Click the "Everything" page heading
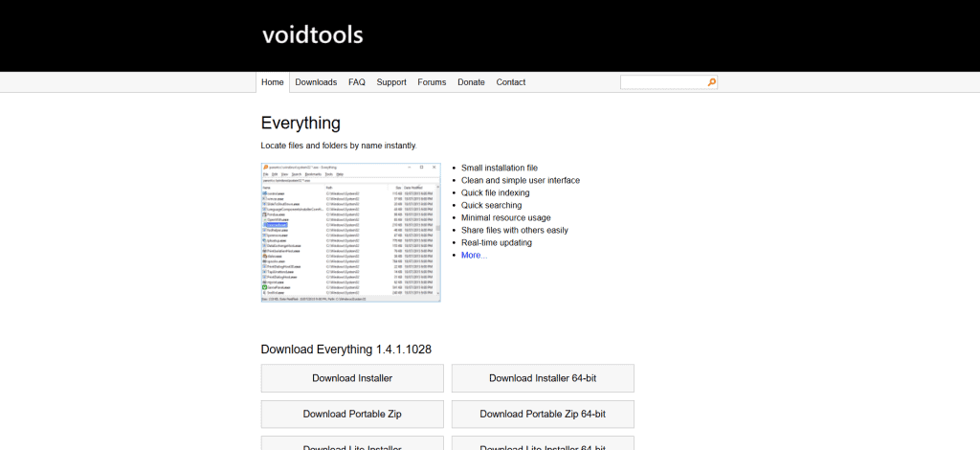This screenshot has width=980, height=450. click(x=301, y=123)
